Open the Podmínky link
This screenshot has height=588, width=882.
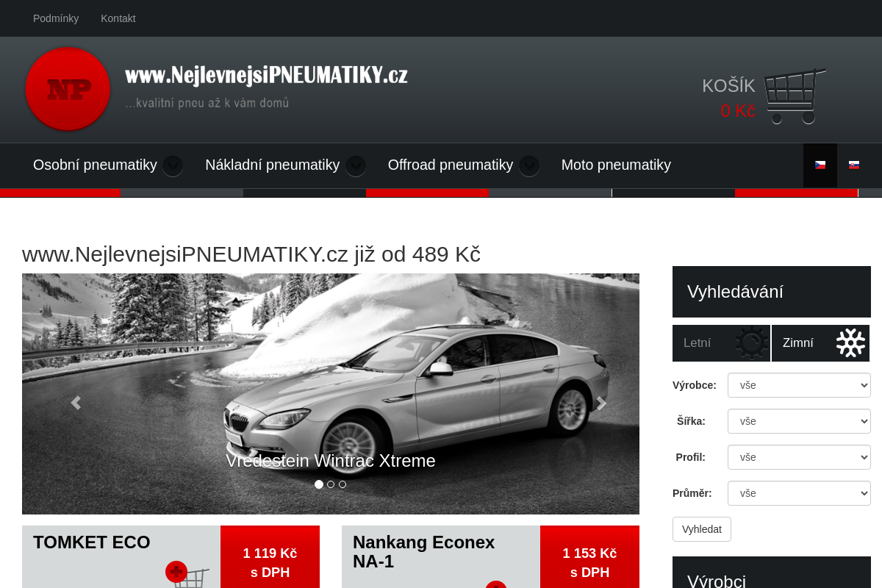(x=56, y=18)
